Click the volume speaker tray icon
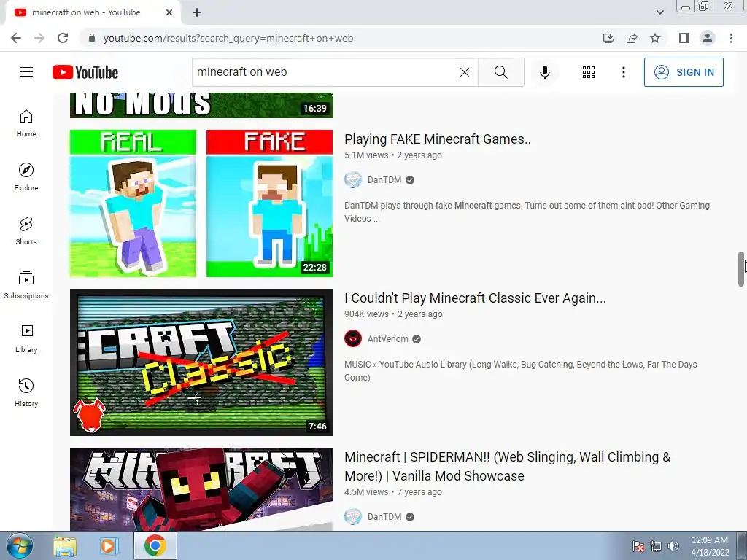The image size is (747, 560). 673,546
